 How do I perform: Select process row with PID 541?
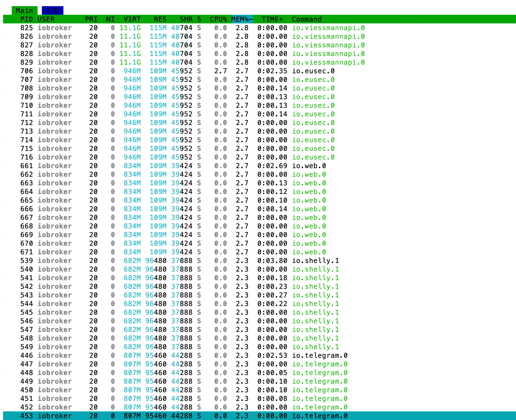259,278
